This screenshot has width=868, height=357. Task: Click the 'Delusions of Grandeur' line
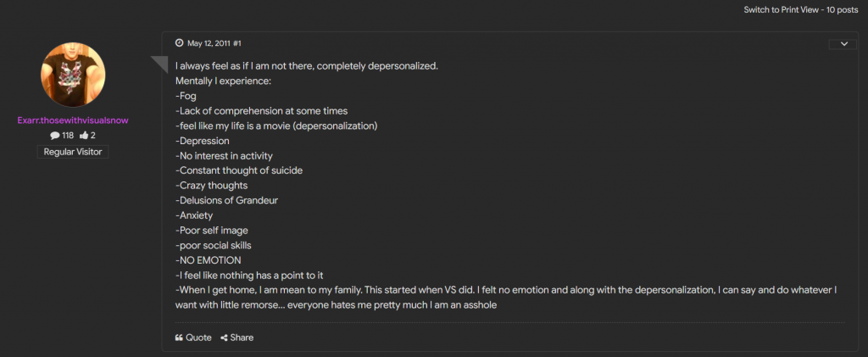point(226,200)
